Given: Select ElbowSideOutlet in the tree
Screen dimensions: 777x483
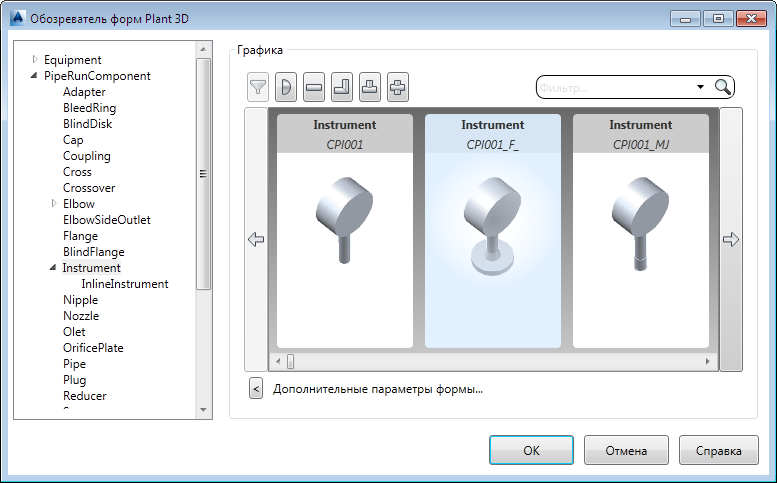Looking at the screenshot, I should 107,219.
